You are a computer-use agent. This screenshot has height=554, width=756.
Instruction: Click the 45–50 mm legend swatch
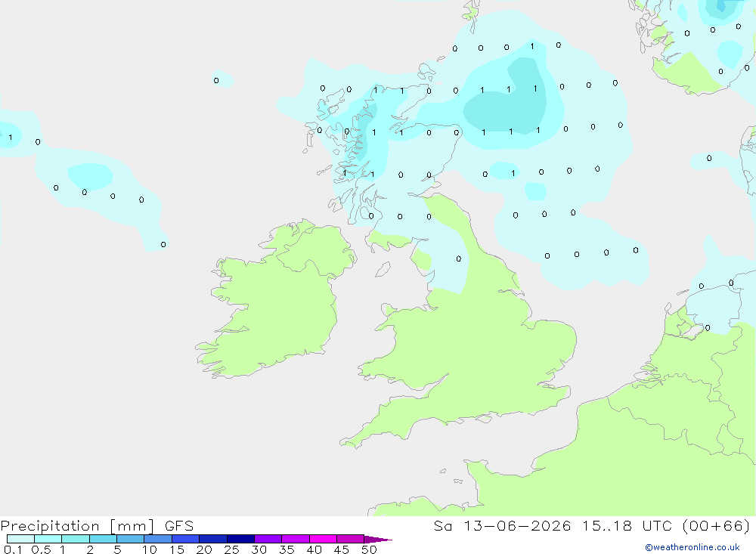pyautogui.click(x=350, y=539)
